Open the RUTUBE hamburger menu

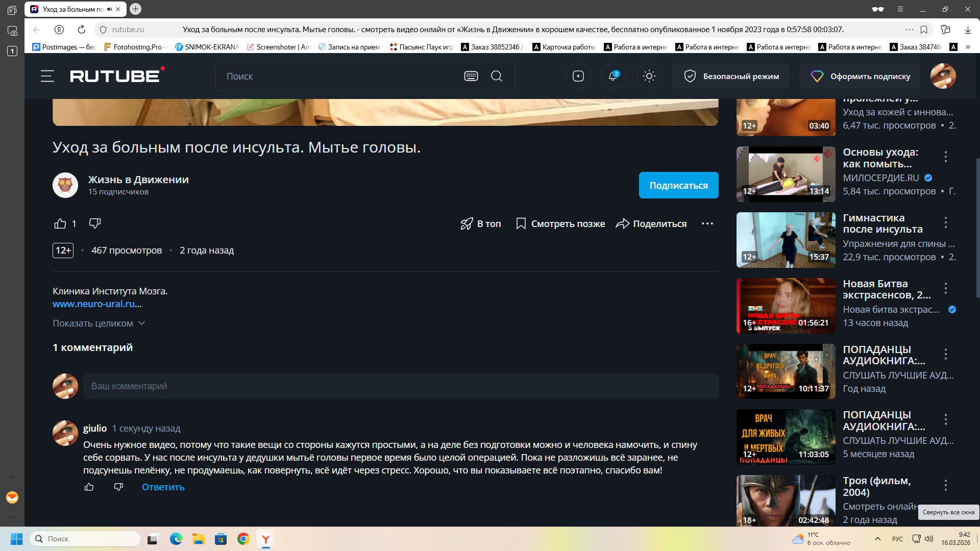click(x=47, y=76)
